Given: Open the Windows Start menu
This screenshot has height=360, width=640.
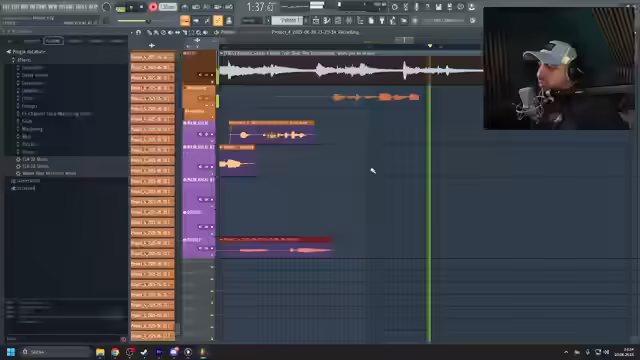Looking at the screenshot, I should coord(11,352).
